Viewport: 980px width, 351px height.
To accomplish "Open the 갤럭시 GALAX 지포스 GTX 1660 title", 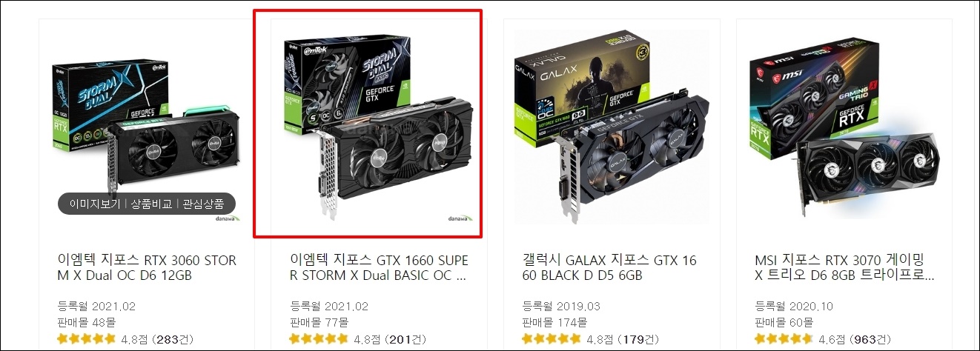I will [609, 269].
